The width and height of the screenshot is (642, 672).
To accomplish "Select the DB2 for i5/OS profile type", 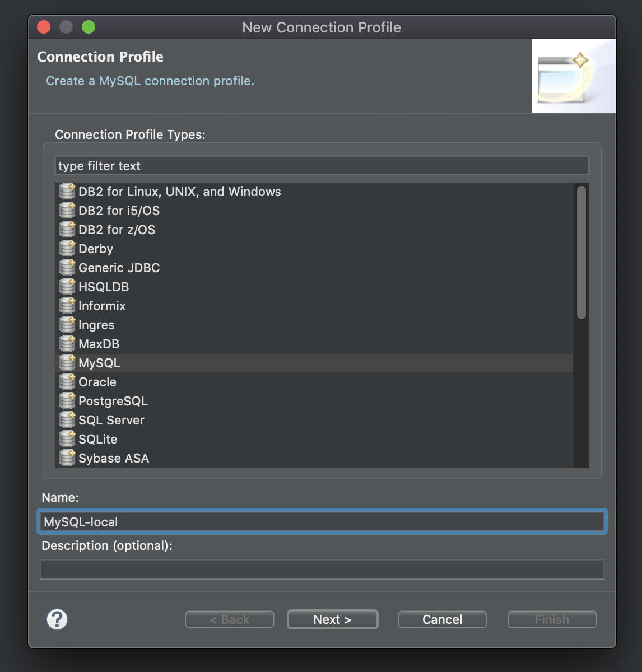I will pos(314,211).
